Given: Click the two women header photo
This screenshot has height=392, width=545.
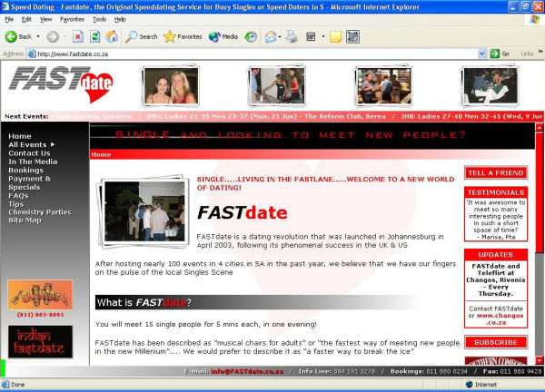Looking at the screenshot, I should 171,85.
